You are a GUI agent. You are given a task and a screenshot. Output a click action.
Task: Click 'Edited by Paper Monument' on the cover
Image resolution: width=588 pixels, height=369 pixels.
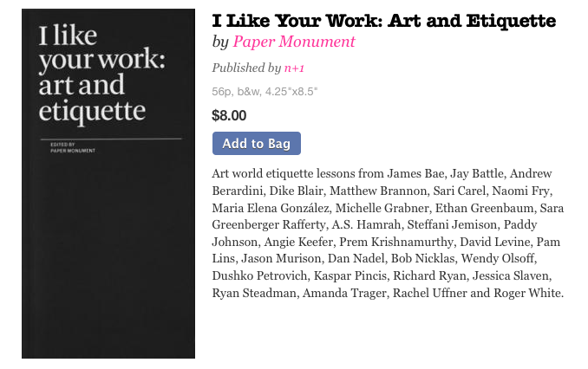(x=73, y=147)
